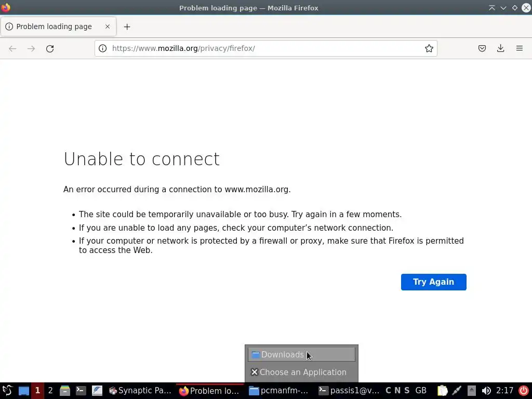The width and height of the screenshot is (532, 399).
Task: Launch the text editor quick launch icon
Action: coord(97,391)
